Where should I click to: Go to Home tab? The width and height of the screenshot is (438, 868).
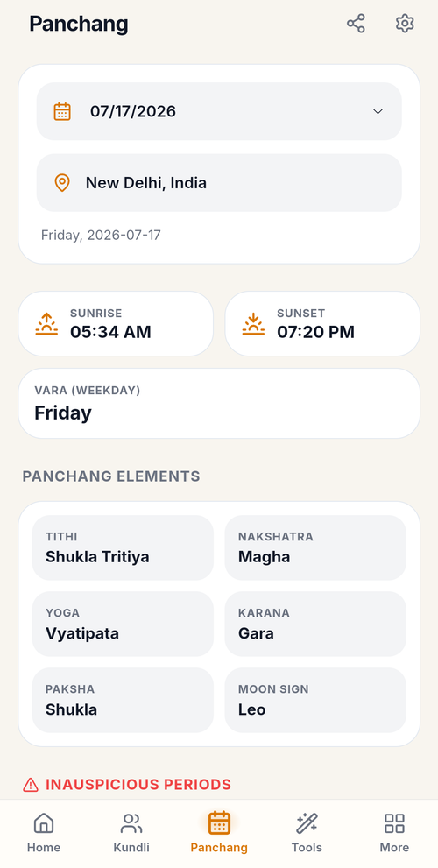(x=44, y=833)
